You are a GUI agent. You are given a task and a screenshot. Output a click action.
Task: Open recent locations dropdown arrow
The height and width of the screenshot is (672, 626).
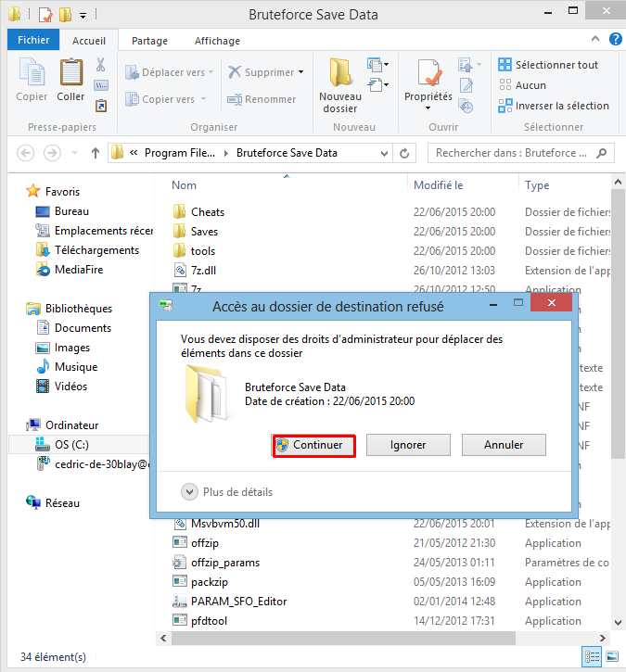click(x=74, y=153)
